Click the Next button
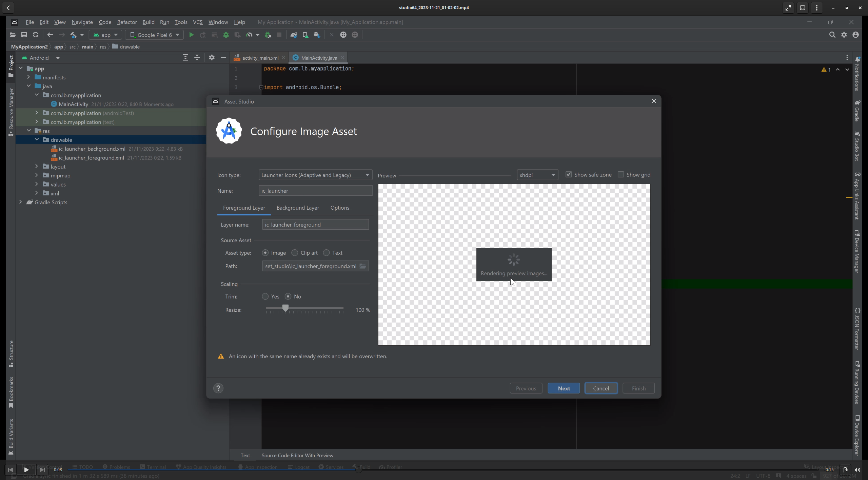The image size is (868, 480). point(564,388)
